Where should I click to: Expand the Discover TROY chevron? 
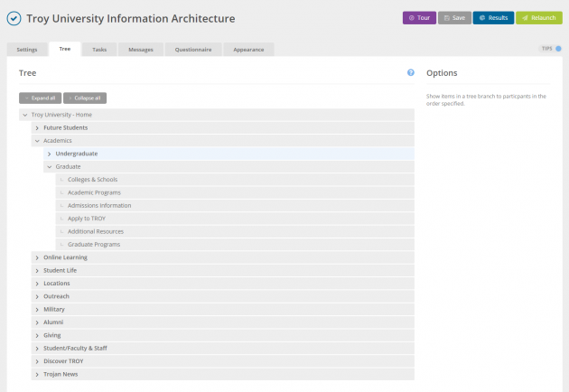(x=37, y=361)
